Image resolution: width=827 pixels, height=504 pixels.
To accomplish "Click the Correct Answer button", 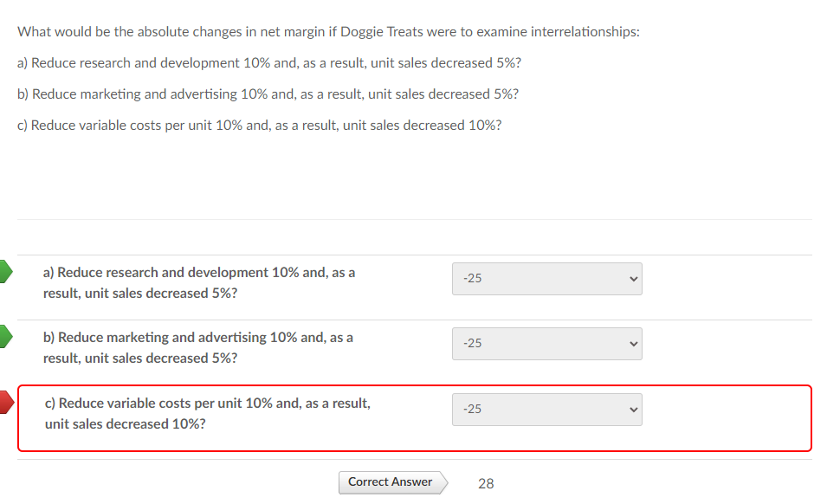I will 388,482.
